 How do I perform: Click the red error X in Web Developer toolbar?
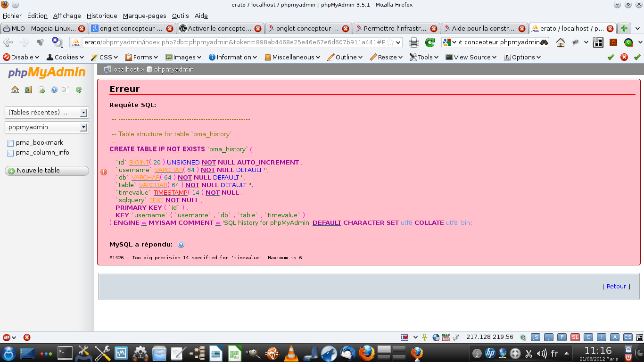624,57
